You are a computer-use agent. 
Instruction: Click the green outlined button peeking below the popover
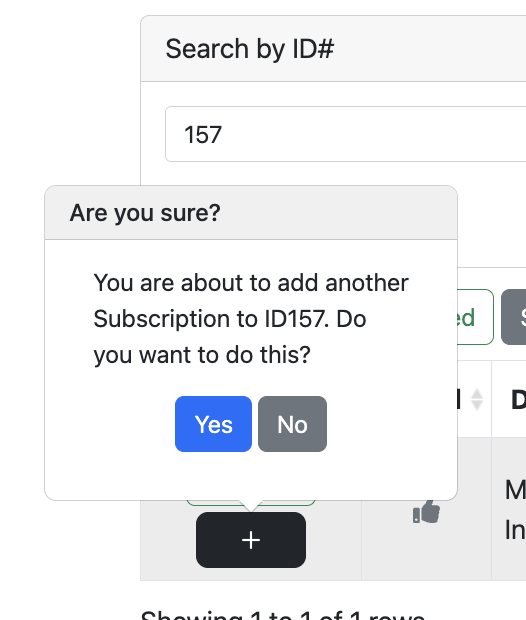coord(251,503)
